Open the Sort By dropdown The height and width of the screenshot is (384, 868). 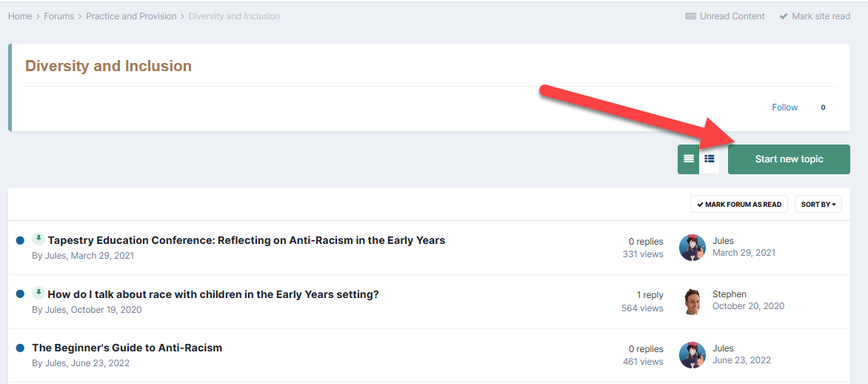click(x=818, y=204)
